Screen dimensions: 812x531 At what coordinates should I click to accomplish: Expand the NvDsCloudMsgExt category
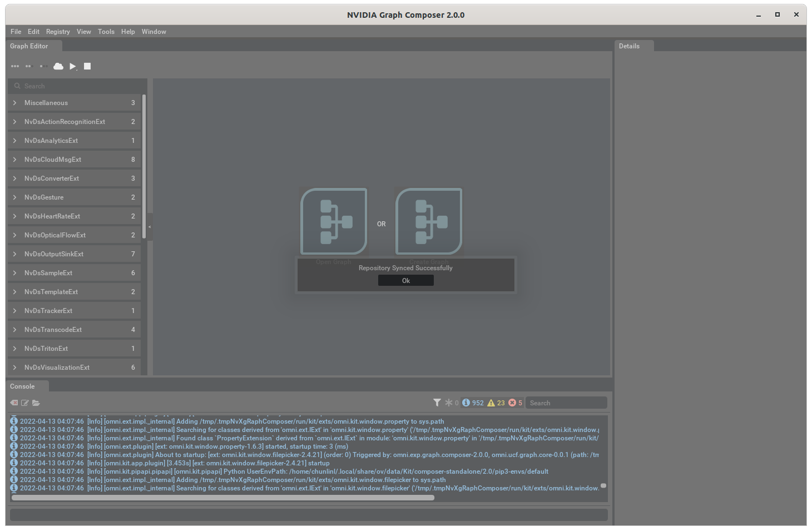tap(15, 159)
